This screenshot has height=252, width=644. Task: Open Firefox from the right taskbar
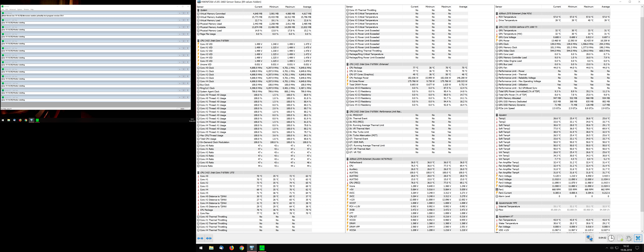click(x=231, y=248)
